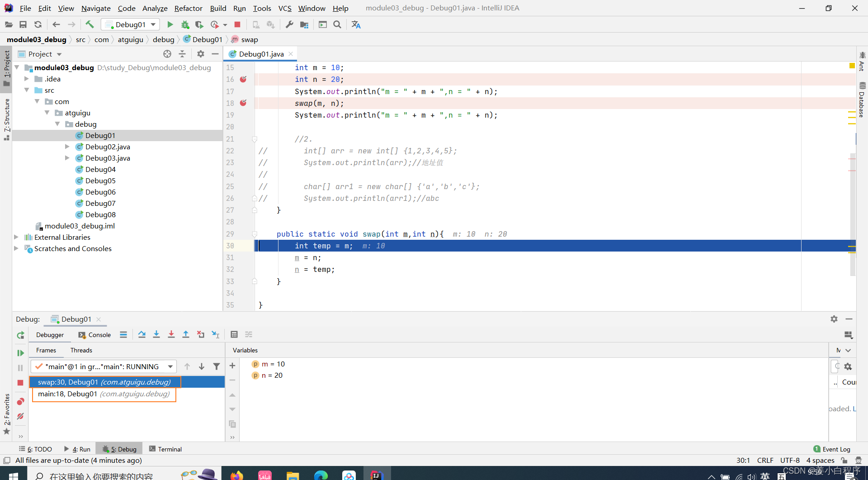
Task: Navigate back with left arrow icon
Action: 56,24
